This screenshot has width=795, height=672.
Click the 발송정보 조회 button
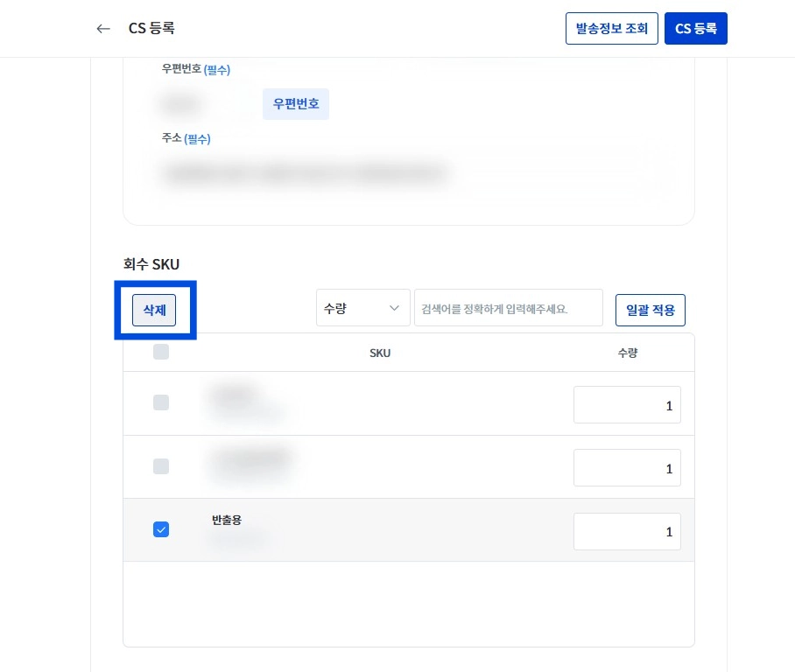point(611,28)
